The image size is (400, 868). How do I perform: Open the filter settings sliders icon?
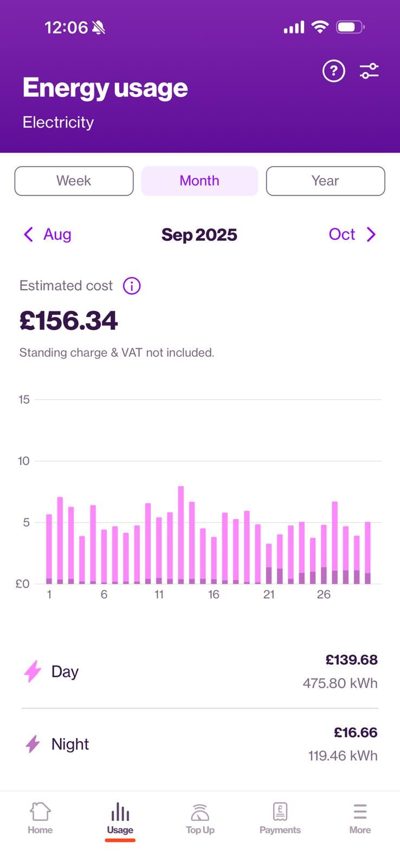point(369,71)
